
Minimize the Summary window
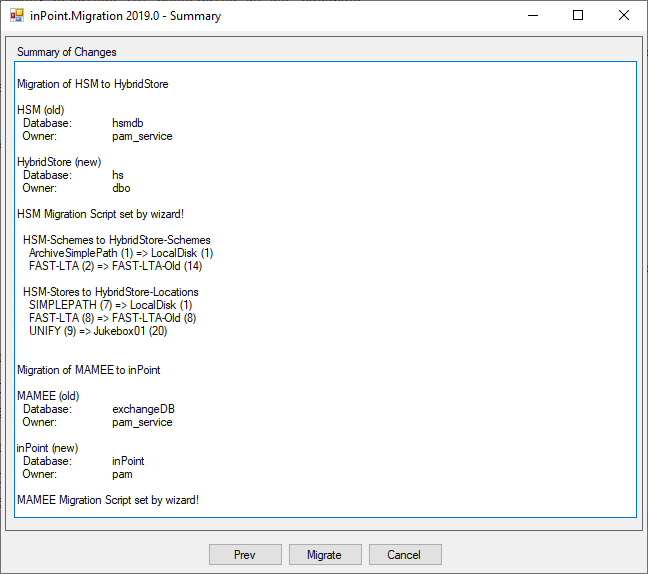click(532, 16)
